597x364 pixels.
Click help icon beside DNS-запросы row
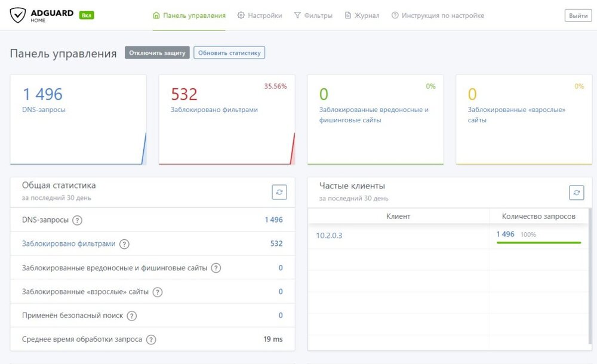pyautogui.click(x=77, y=220)
